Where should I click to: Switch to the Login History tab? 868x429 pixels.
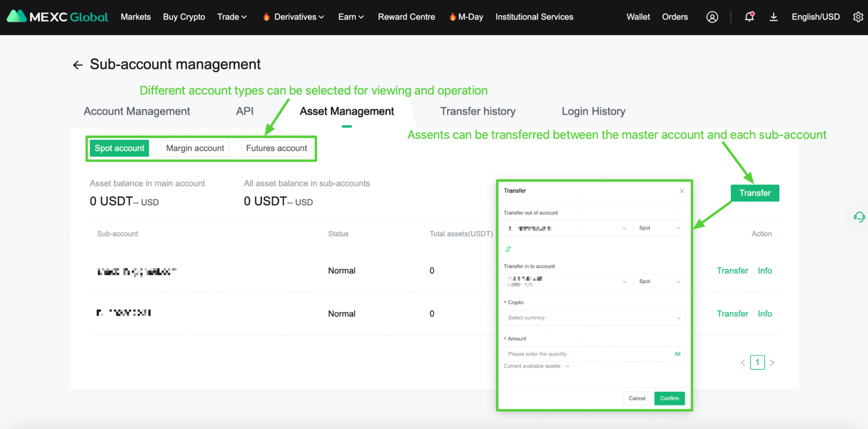(x=593, y=111)
